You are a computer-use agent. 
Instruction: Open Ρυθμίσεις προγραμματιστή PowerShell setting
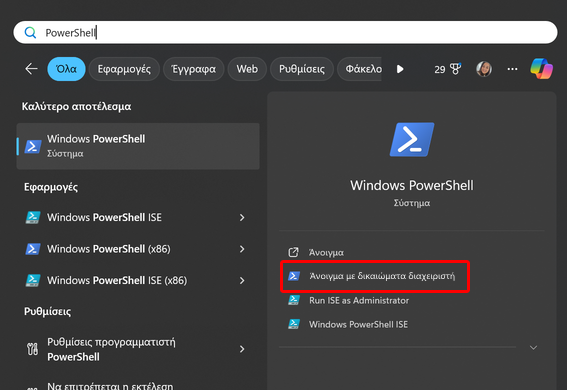(x=138, y=349)
